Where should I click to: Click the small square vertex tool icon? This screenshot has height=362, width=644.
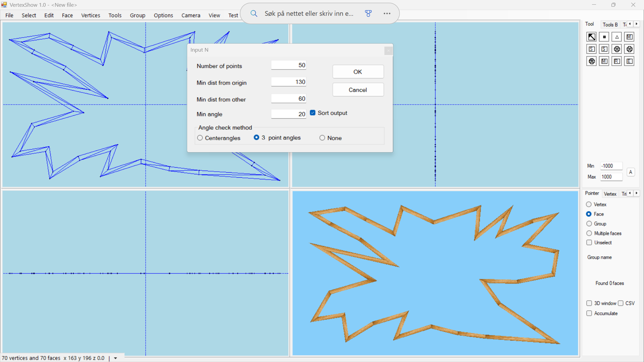pyautogui.click(x=604, y=37)
